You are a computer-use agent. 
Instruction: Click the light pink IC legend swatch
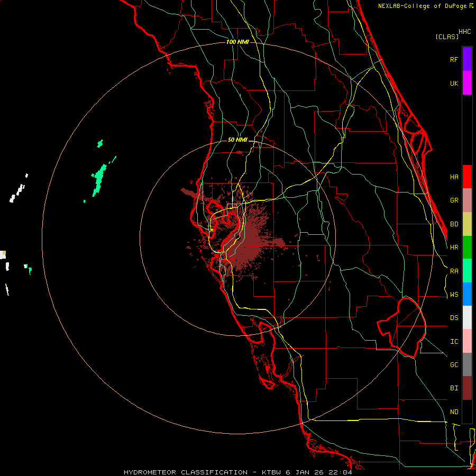[x=467, y=341]
